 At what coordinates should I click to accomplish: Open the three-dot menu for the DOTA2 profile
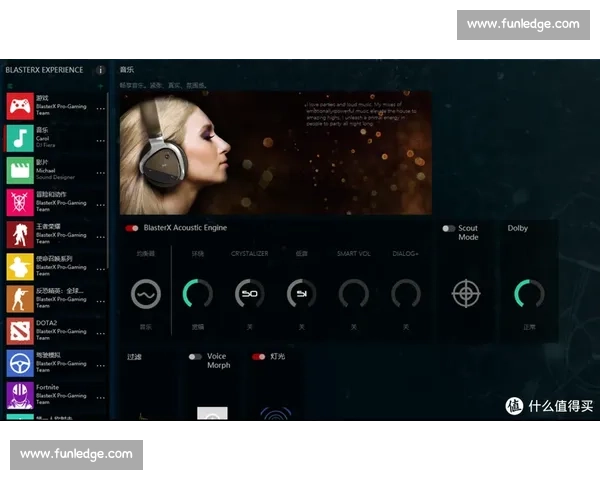pyautogui.click(x=101, y=334)
